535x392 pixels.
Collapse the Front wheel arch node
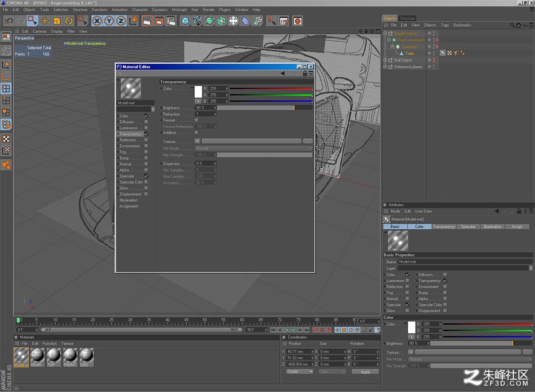click(388, 40)
